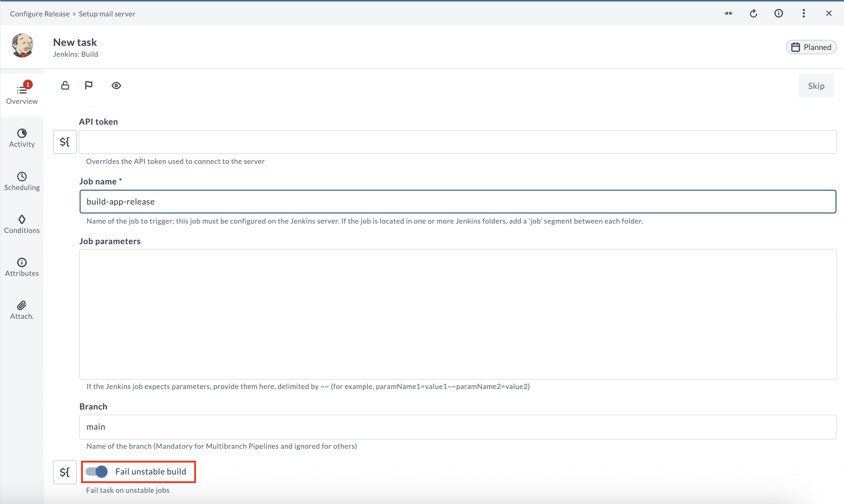Click the Skip button

click(816, 86)
